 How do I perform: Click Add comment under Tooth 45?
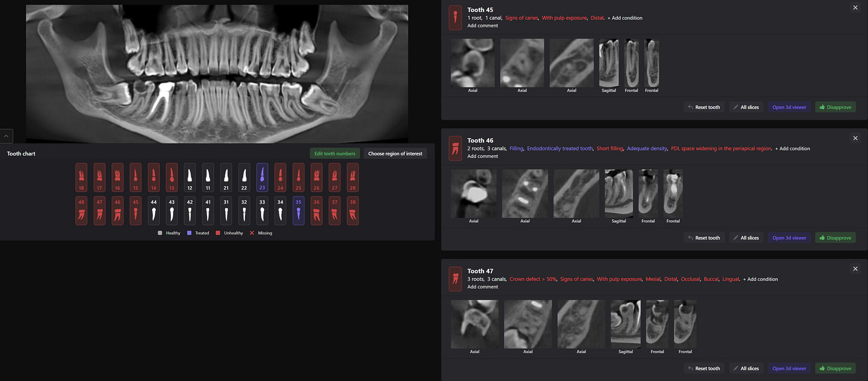click(482, 25)
